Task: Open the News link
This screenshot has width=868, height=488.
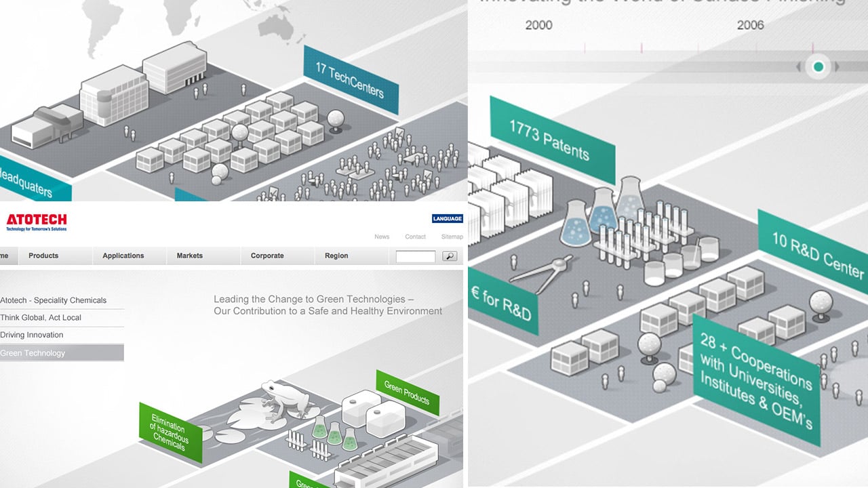Action: click(x=382, y=237)
